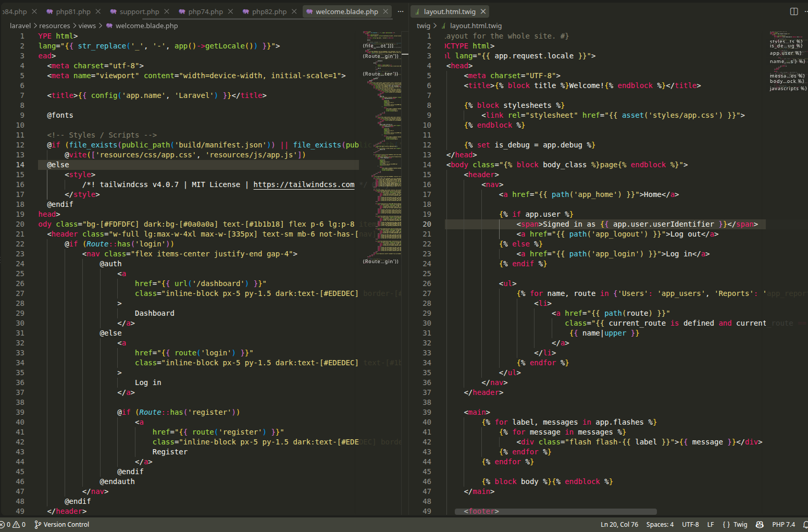
Task: Open the 'twig' breadcrumb folder
Action: pos(424,26)
